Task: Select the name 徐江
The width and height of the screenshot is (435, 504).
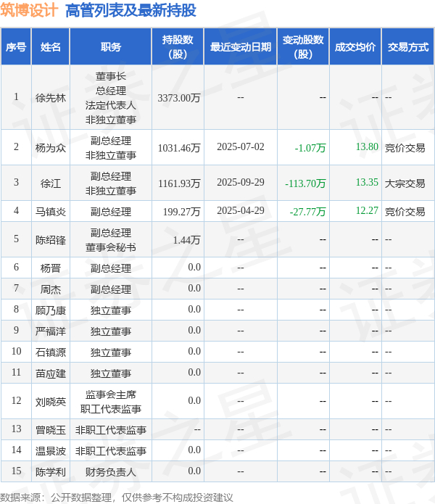Action: pos(51,183)
